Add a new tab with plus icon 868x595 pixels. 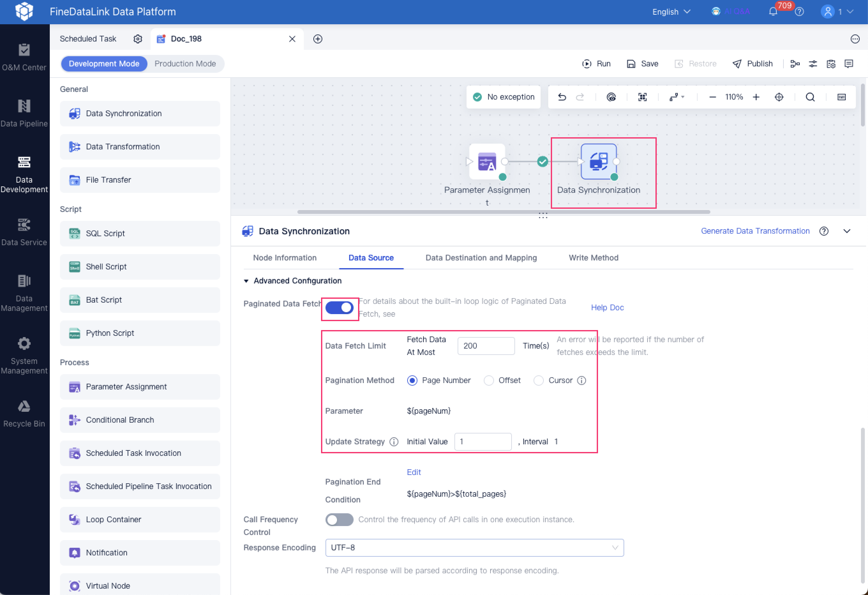318,39
